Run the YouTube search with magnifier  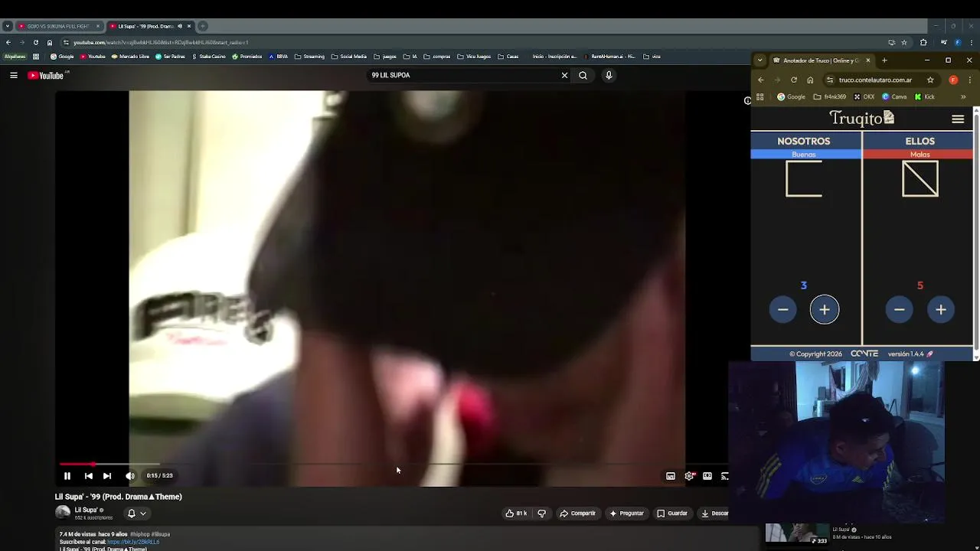click(583, 75)
